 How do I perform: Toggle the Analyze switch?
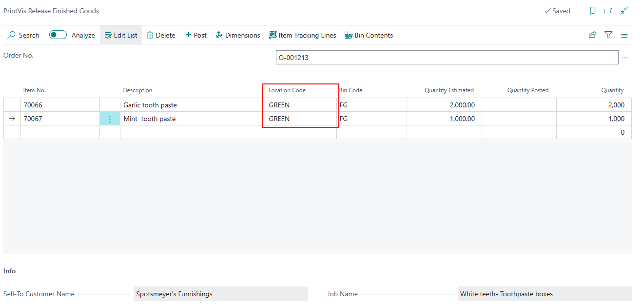(58, 35)
